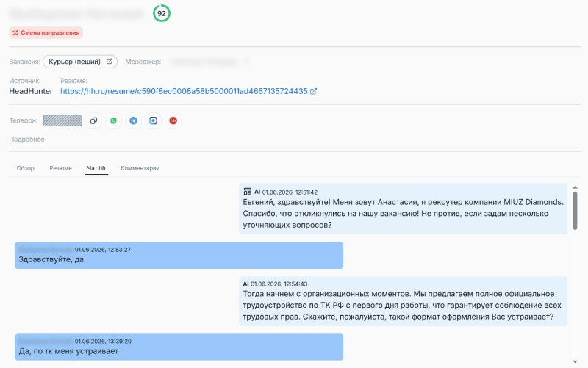Click the AI bot icon in first message
The width and height of the screenshot is (588, 368).
(247, 192)
